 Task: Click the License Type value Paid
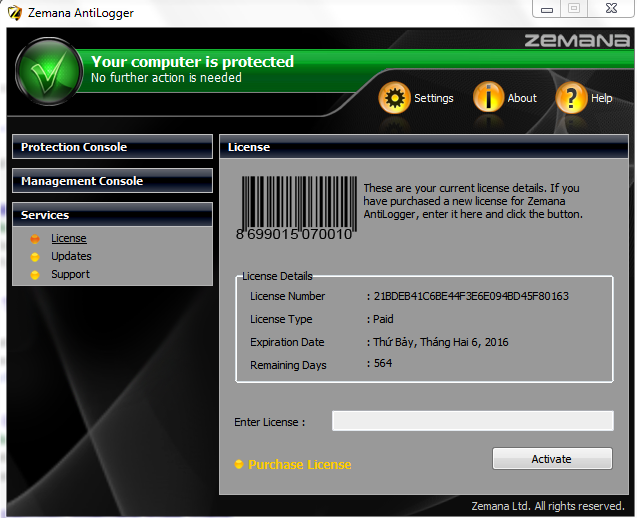tap(383, 319)
